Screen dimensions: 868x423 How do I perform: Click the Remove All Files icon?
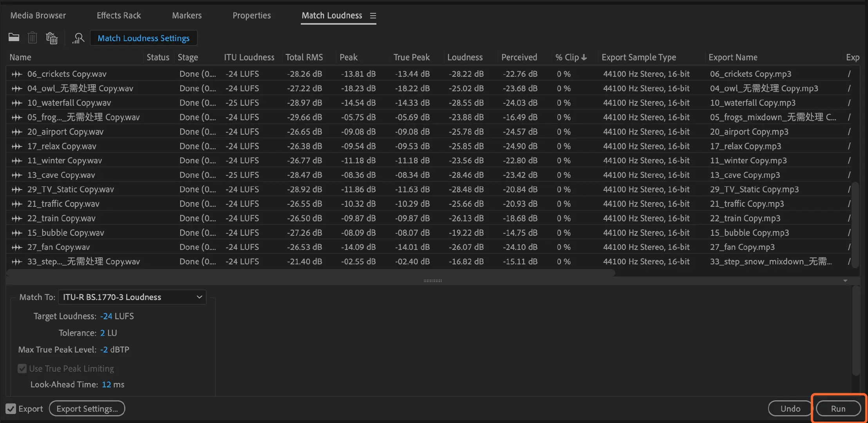52,38
